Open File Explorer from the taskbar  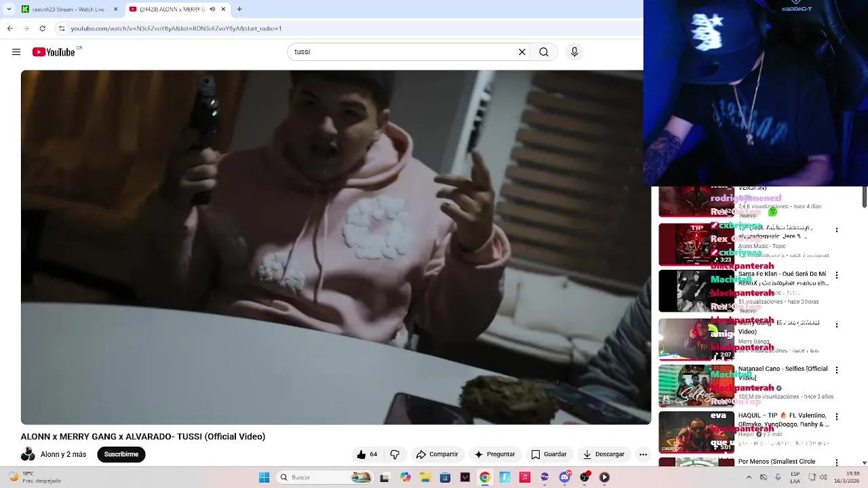click(425, 477)
